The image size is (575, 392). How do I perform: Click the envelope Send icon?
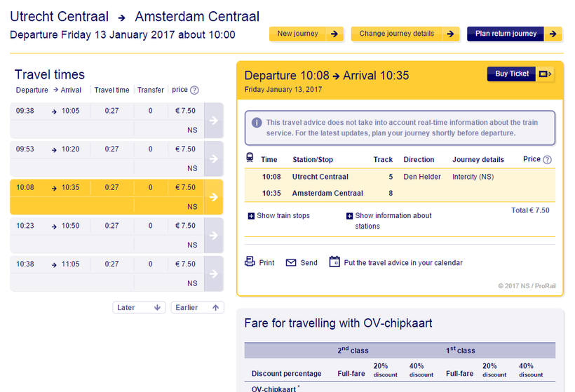[291, 263]
